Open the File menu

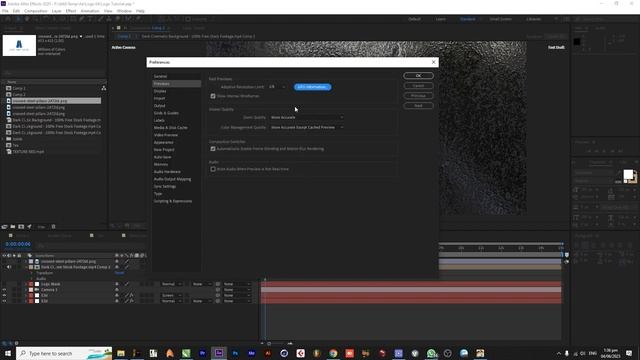point(5,11)
